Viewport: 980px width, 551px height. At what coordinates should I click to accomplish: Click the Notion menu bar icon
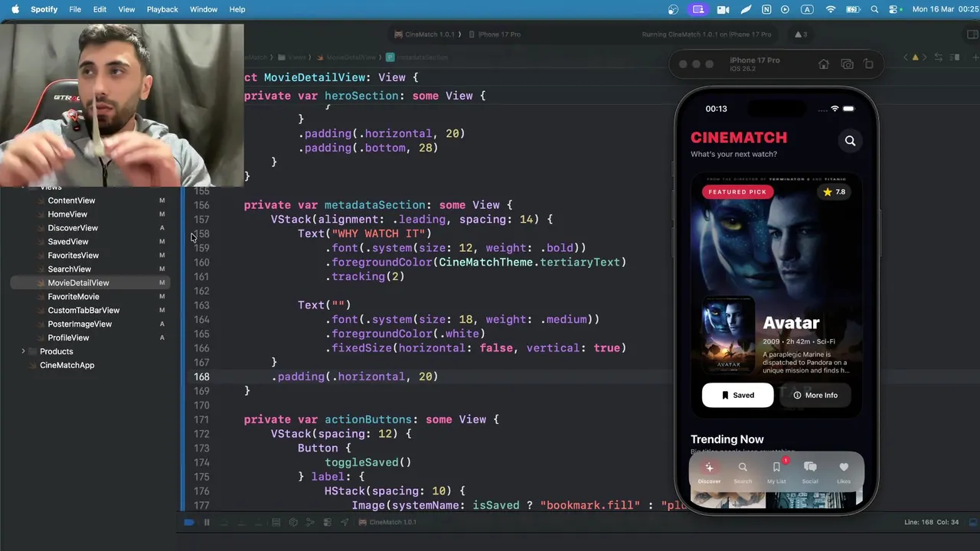point(766,9)
